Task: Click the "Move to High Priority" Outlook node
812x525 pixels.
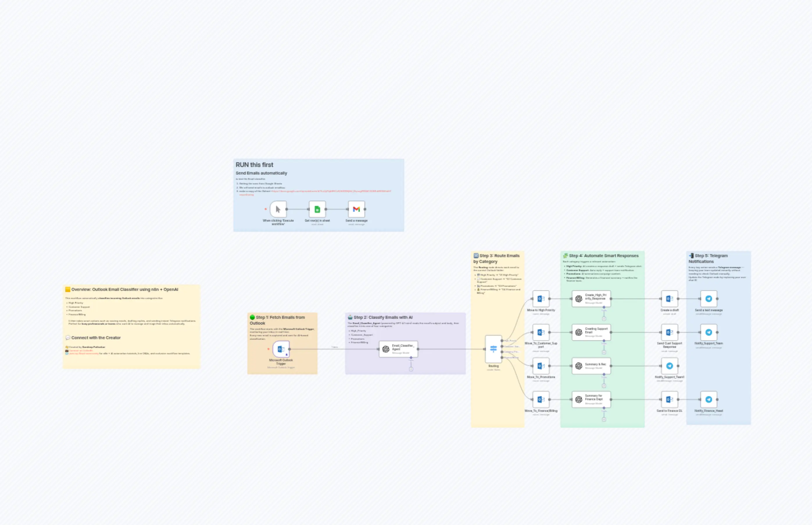Action: (541, 299)
